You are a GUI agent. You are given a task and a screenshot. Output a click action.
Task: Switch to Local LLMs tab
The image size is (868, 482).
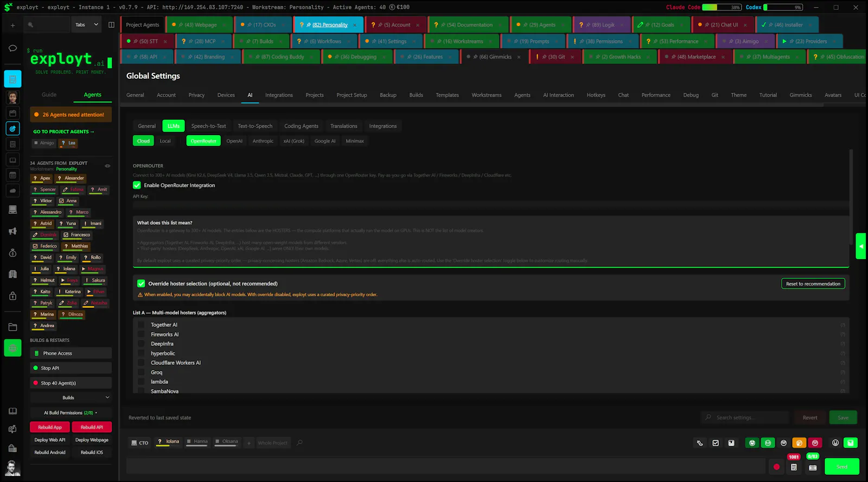(165, 141)
